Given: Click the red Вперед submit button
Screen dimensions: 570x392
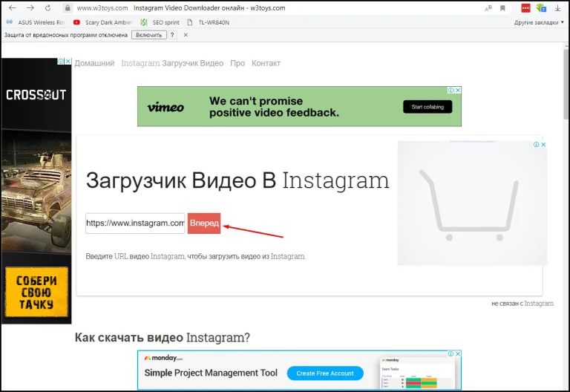Looking at the screenshot, I should 204,223.
